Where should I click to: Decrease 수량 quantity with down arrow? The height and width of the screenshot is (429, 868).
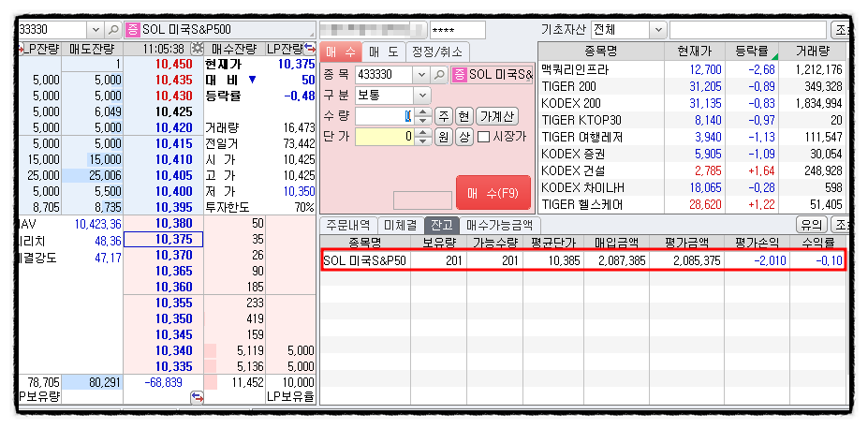(x=423, y=120)
